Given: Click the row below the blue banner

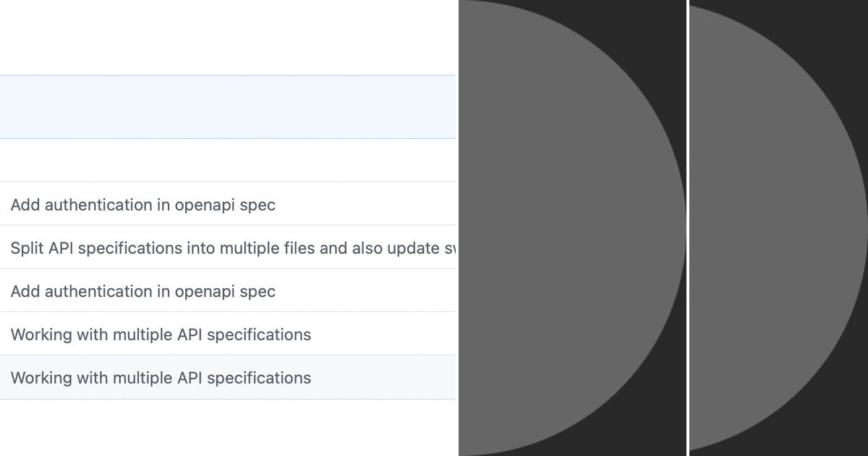Looking at the screenshot, I should pyautogui.click(x=217, y=159).
